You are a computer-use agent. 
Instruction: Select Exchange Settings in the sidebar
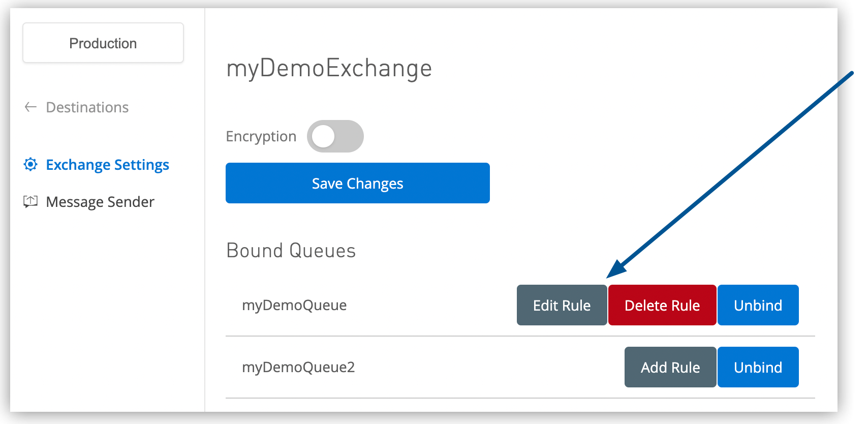107,164
